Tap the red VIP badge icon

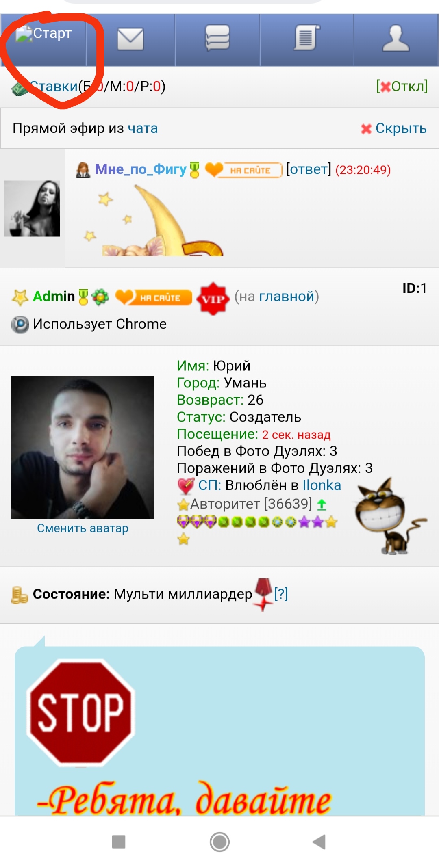click(213, 299)
